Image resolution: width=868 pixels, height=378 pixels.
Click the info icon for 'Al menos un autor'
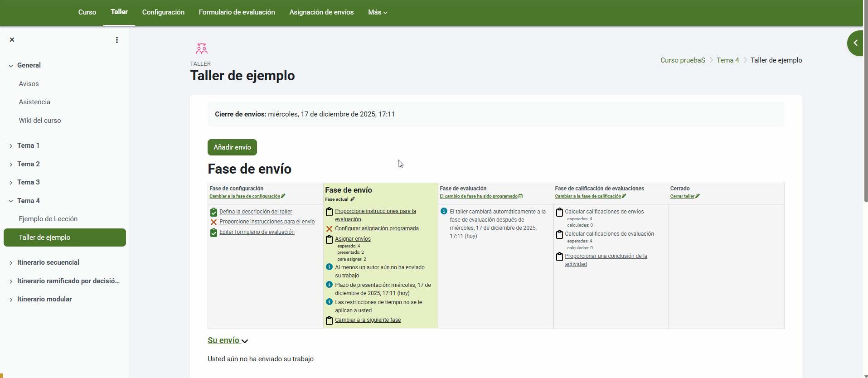pos(330,267)
